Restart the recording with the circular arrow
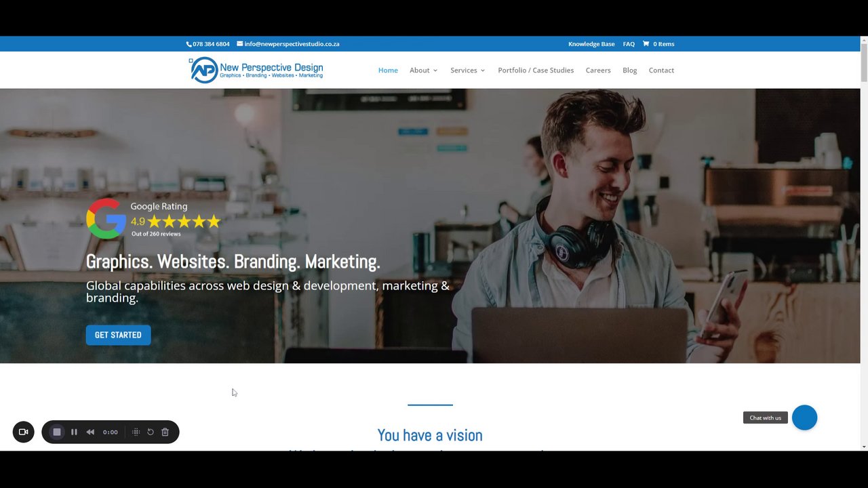This screenshot has width=868, height=488. 151,432
